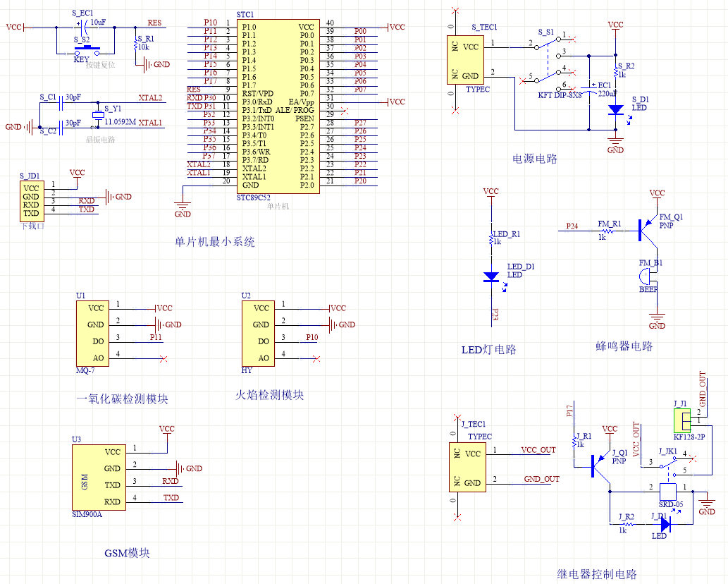
Task: Click the S_D1 LED diode symbol
Action: click(616, 110)
